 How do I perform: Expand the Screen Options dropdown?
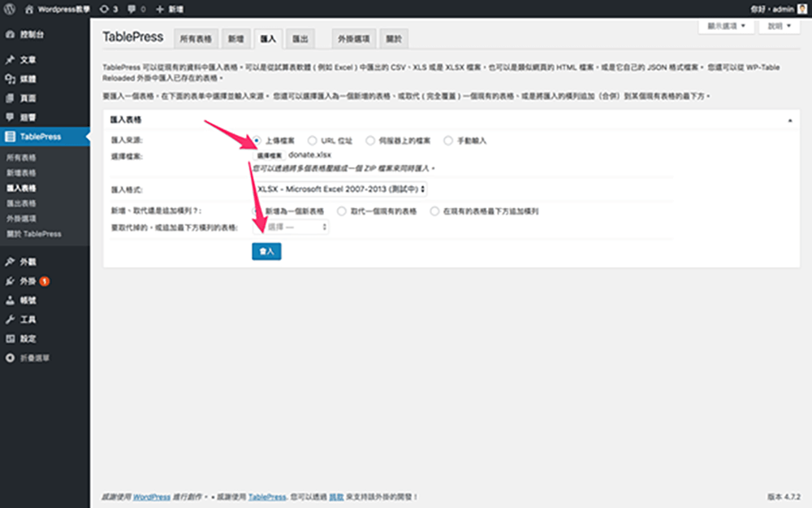point(726,26)
